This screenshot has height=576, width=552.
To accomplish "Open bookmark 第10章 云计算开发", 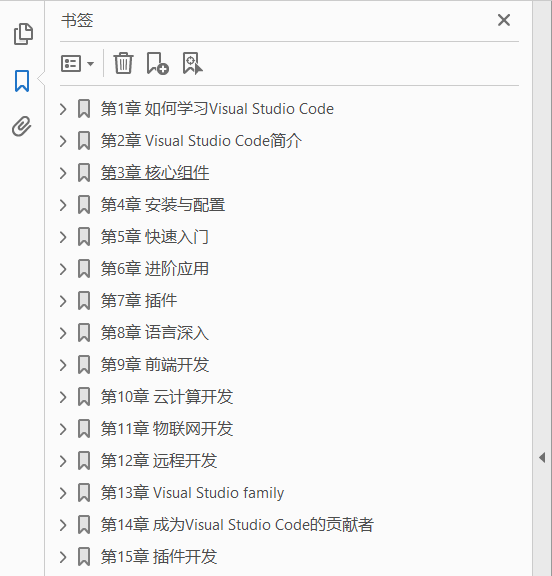I will pos(167,397).
